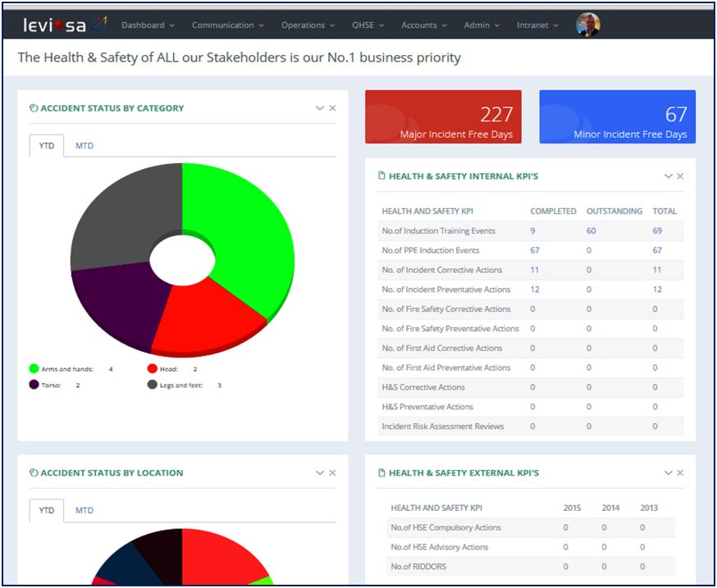Click the Accident Status by Category title icon
The height and width of the screenshot is (588, 717).
pos(34,108)
